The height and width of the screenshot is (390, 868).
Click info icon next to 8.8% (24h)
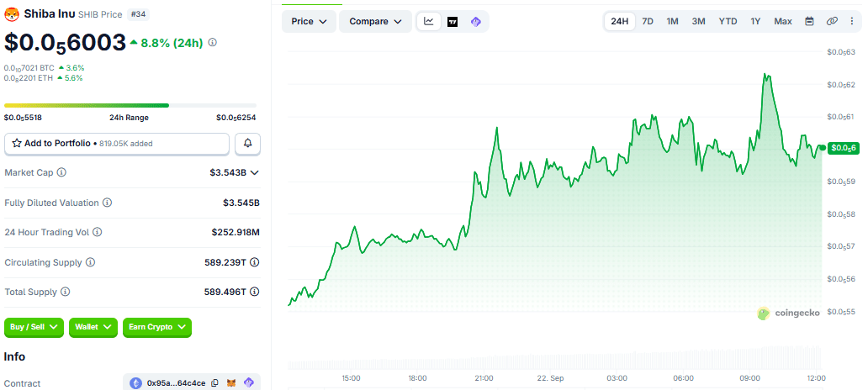pyautogui.click(x=213, y=42)
